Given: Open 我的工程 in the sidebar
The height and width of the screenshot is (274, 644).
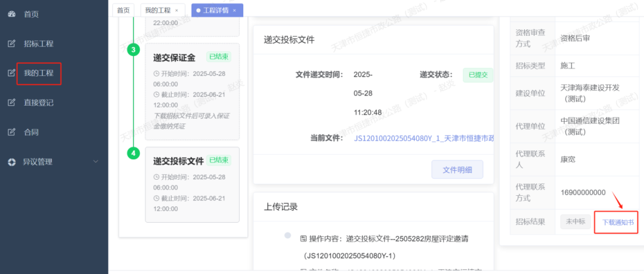Looking at the screenshot, I should click(x=39, y=73).
